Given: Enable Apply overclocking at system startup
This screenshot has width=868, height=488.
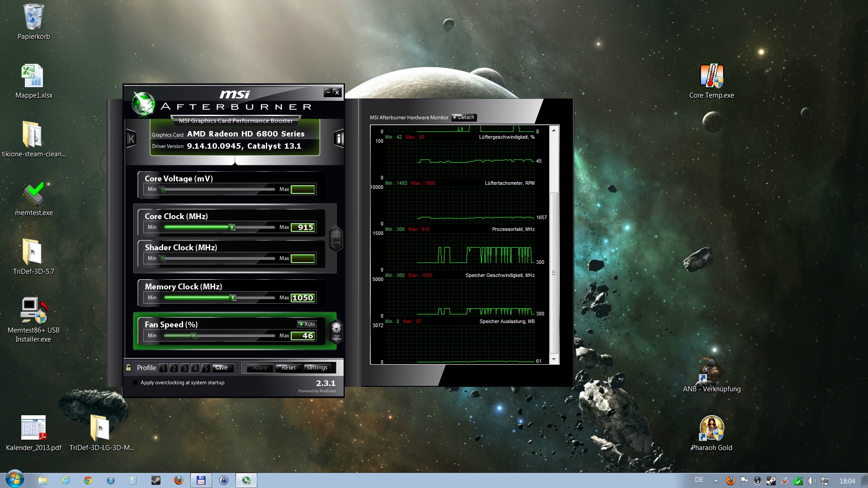Looking at the screenshot, I should tap(135, 383).
